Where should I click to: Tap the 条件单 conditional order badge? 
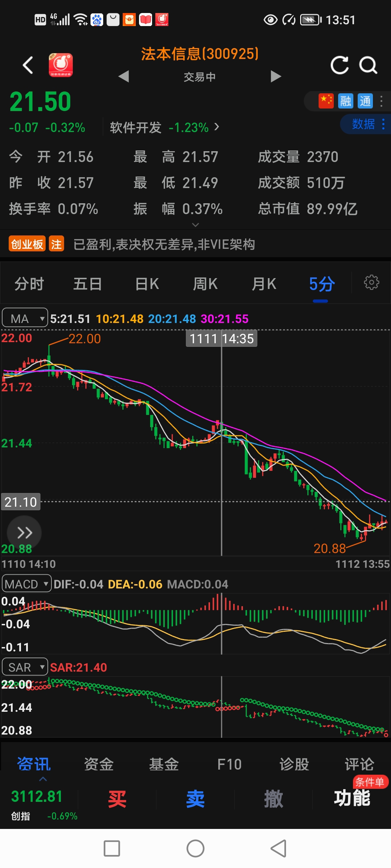[370, 782]
